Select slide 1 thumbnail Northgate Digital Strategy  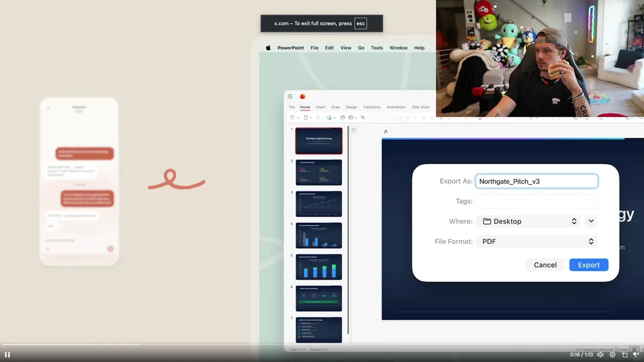[318, 140]
